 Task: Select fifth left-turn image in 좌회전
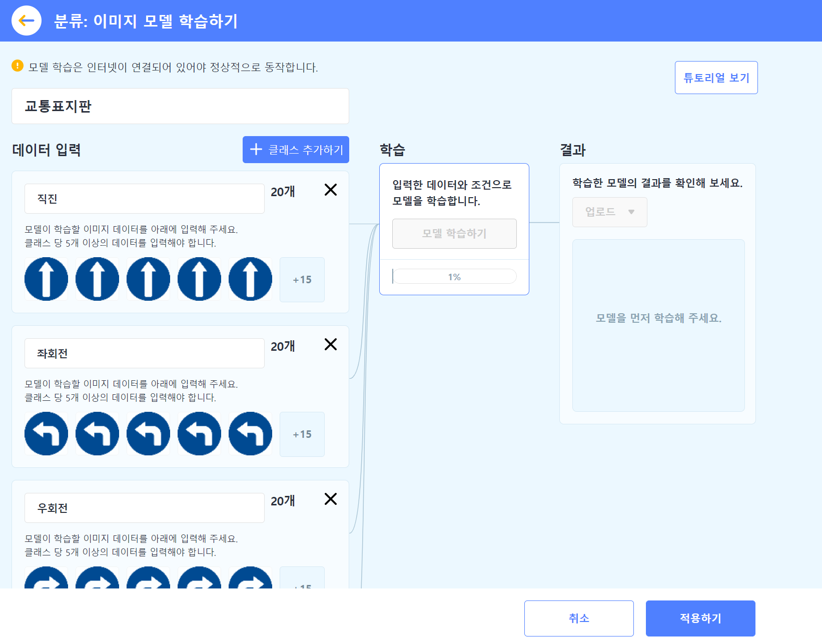click(251, 434)
